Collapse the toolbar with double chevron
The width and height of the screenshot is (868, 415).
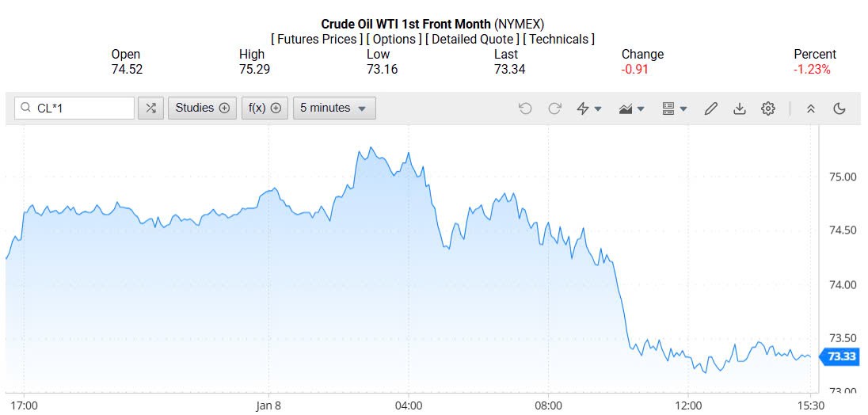point(810,109)
